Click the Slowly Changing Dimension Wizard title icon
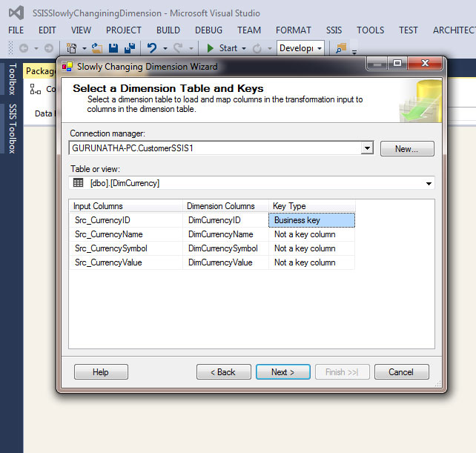 tap(67, 66)
